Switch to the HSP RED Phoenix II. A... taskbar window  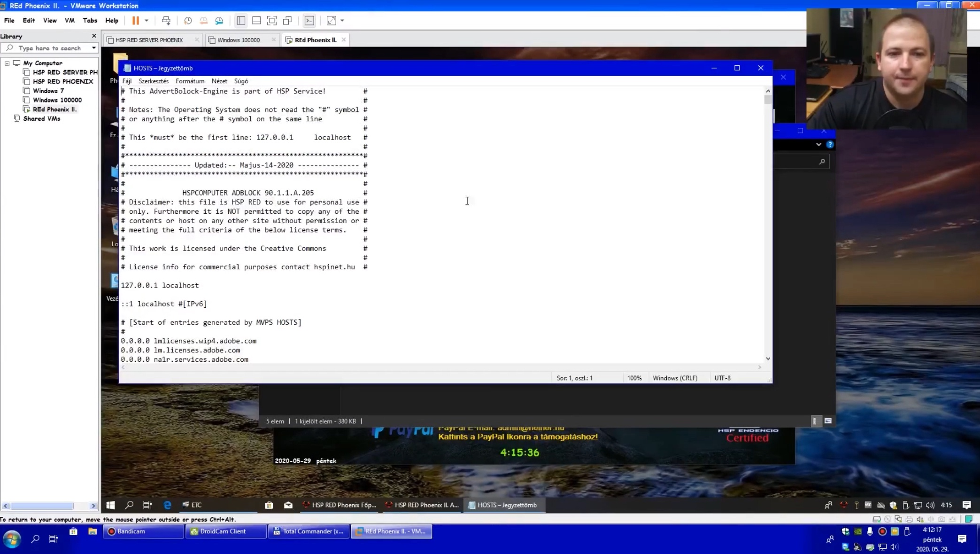pos(422,505)
